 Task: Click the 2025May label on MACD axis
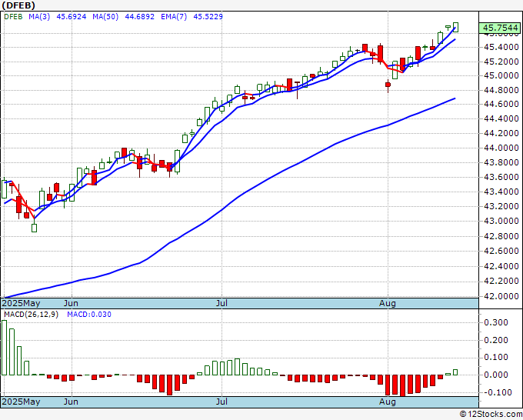click(x=21, y=402)
